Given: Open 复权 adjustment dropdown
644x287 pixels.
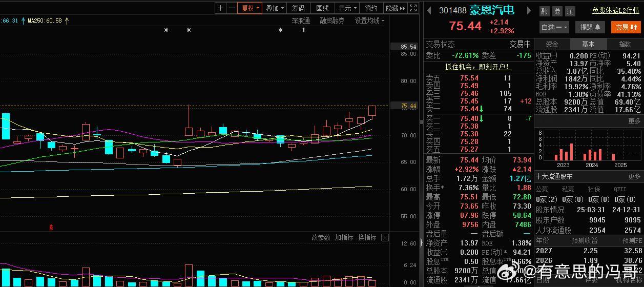Looking at the screenshot, I should [x=251, y=8].
